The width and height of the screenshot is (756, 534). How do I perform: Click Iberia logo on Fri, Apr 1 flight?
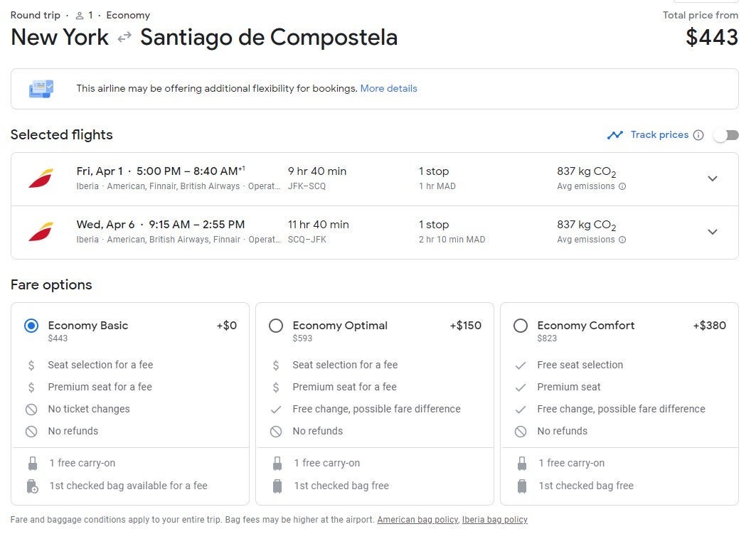[41, 178]
